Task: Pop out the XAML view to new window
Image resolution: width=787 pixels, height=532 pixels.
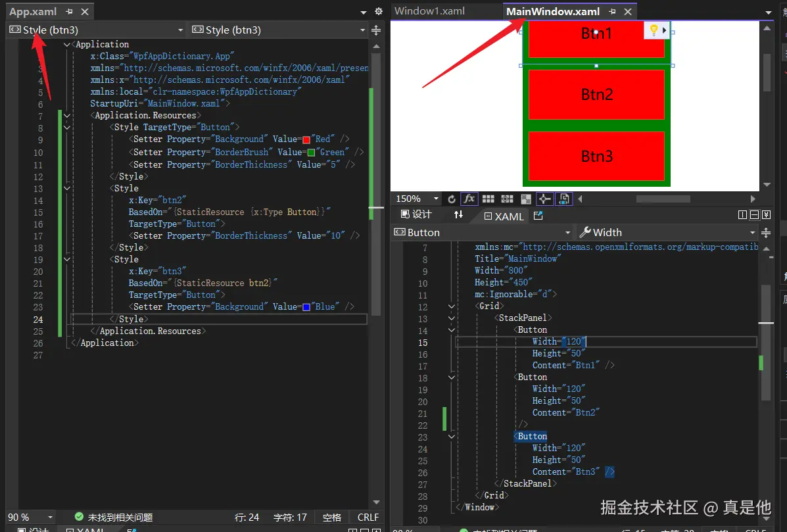Action: tap(538, 216)
